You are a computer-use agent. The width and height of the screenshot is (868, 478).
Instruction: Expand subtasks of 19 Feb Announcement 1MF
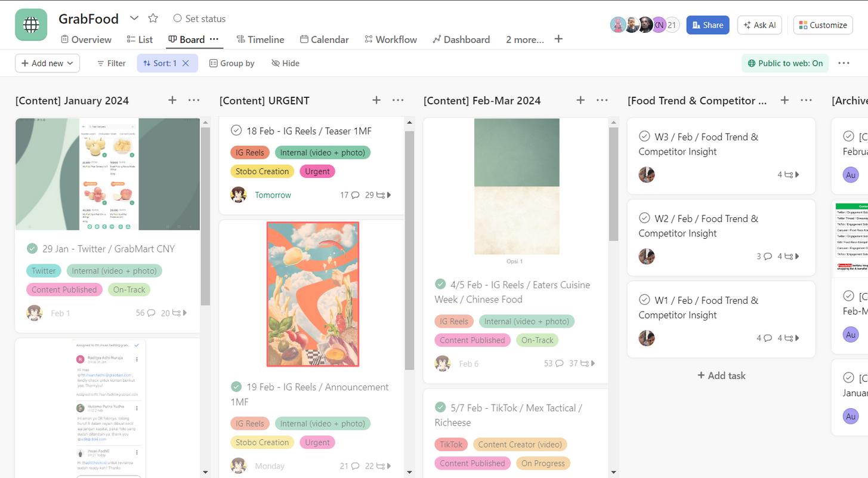(x=378, y=466)
